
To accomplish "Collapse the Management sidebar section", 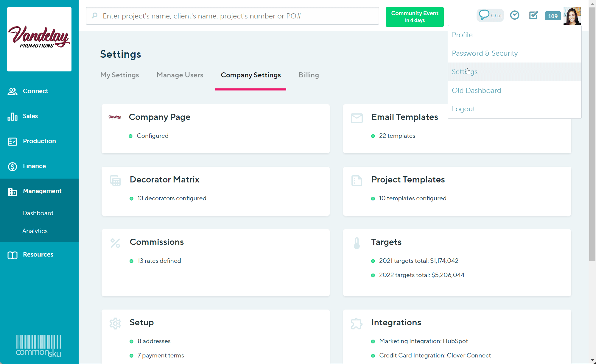I will pos(42,191).
